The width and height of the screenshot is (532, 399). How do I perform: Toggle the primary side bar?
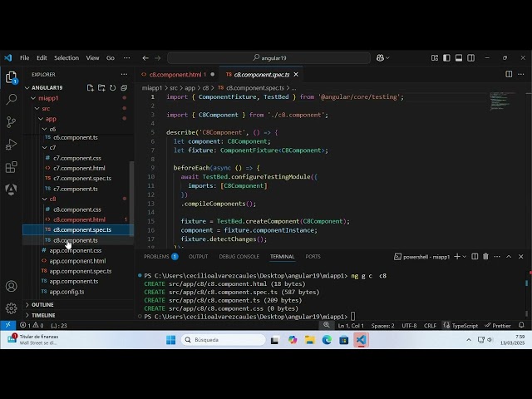click(x=446, y=58)
